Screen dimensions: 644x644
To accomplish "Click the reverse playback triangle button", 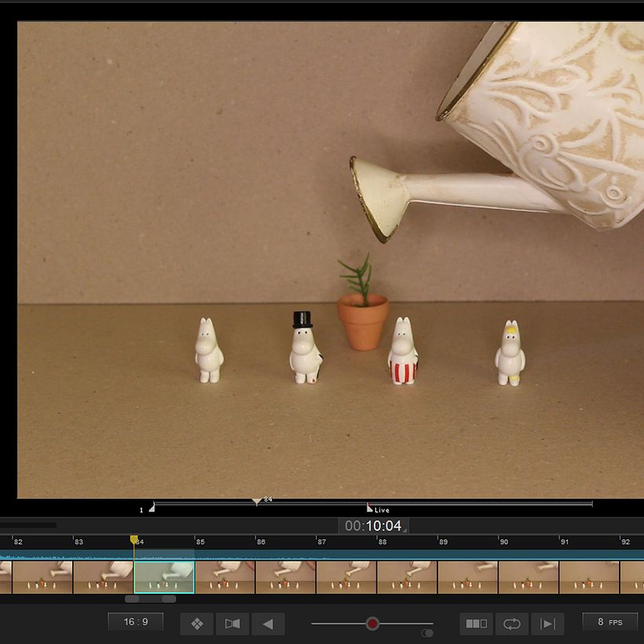I will click(268, 624).
